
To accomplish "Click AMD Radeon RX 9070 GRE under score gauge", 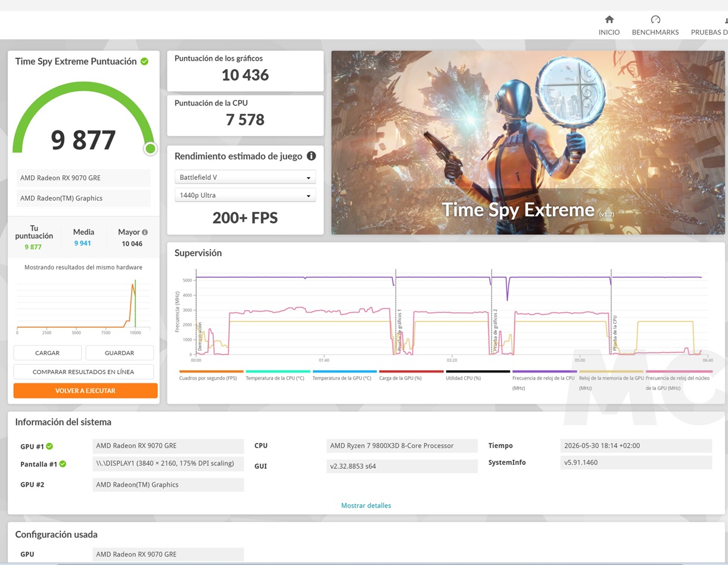I will click(x=83, y=178).
